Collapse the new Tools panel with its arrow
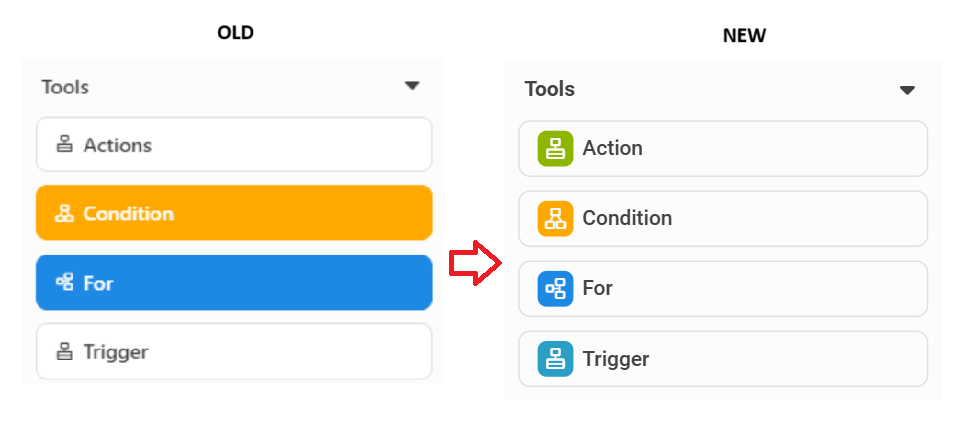974x429 pixels. pyautogui.click(x=908, y=91)
